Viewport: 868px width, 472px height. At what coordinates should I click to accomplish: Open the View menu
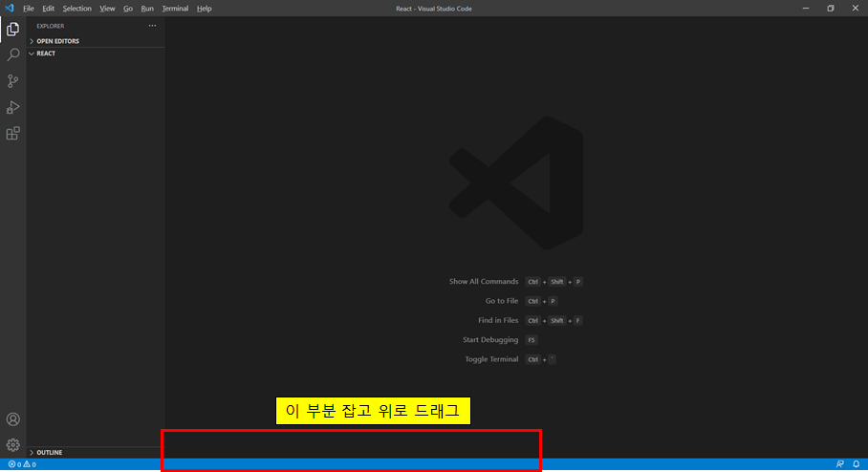tap(107, 9)
